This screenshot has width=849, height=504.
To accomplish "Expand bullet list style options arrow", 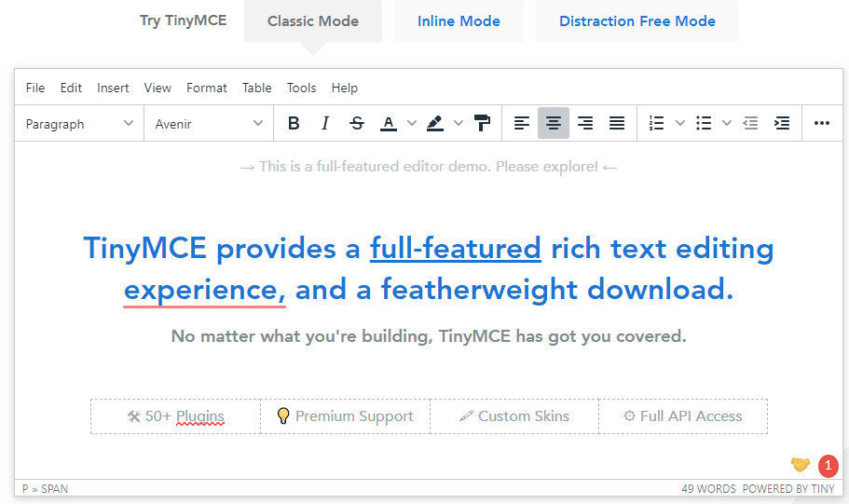I will click(x=727, y=123).
